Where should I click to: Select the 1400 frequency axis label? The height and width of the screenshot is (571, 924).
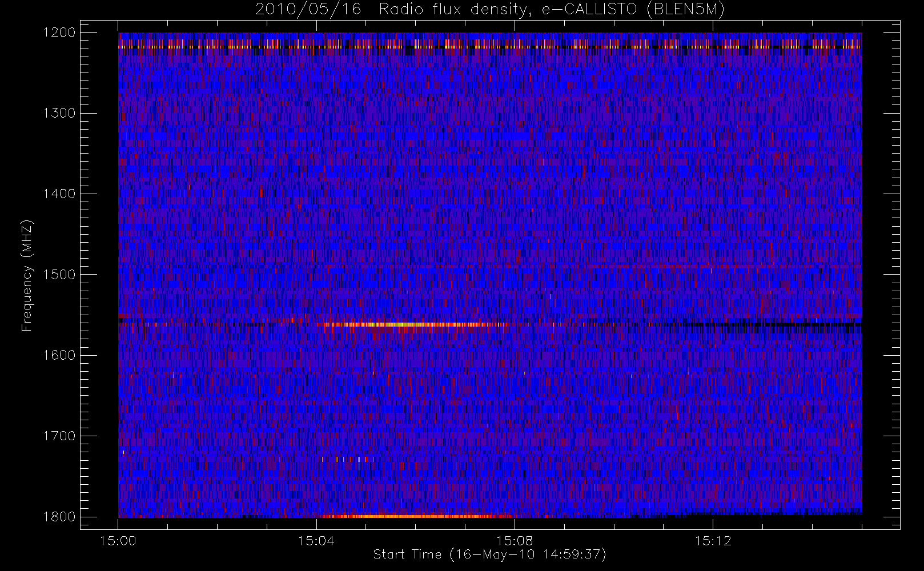[x=59, y=194]
